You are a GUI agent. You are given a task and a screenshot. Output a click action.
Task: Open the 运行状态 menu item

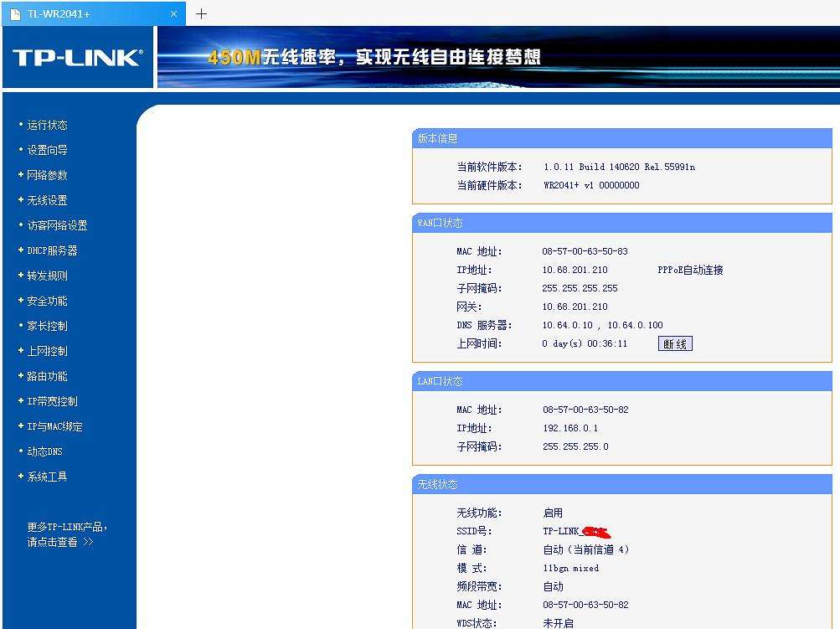47,125
